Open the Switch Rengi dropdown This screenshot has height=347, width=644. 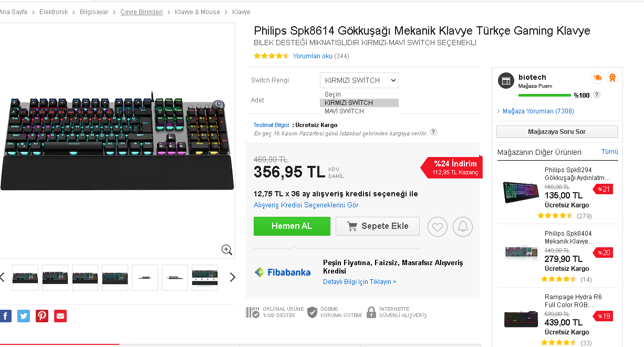click(x=359, y=80)
